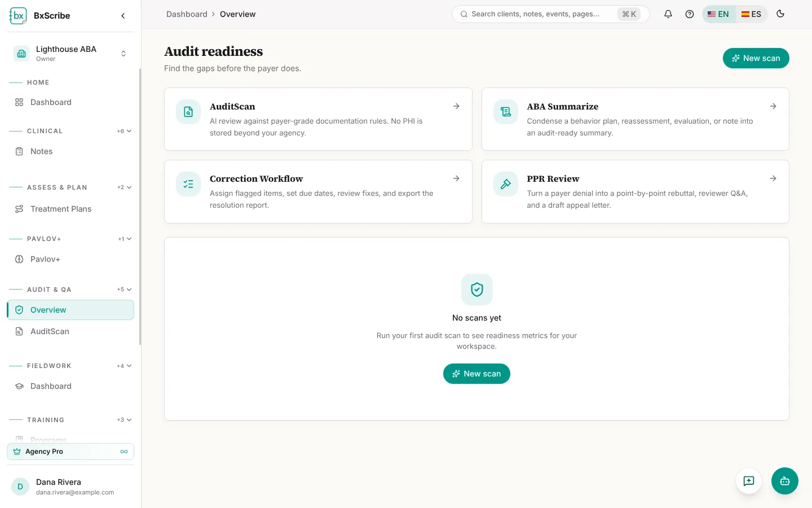Click the ABA Summarize card title
Viewport: 812px width, 508px height.
[563, 107]
